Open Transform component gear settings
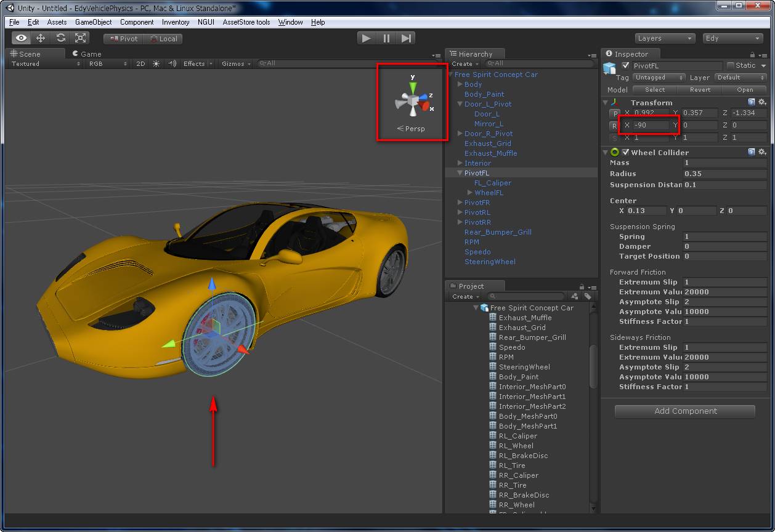Viewport: 775px width, 532px height. (762, 102)
